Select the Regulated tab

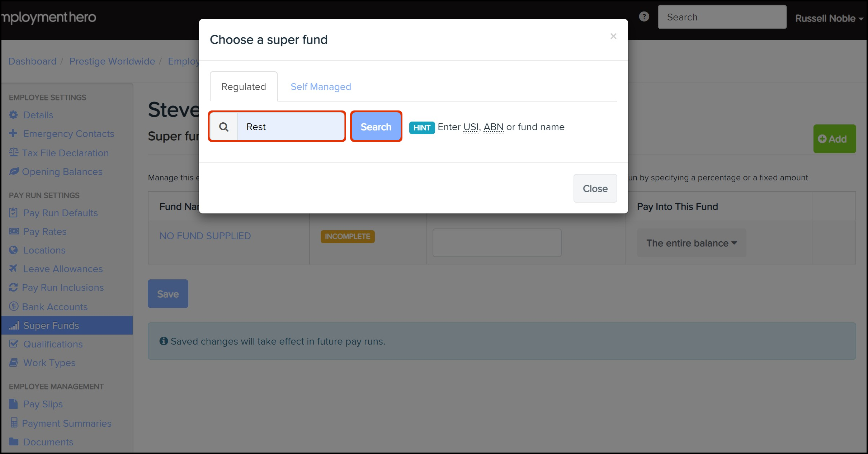(244, 87)
